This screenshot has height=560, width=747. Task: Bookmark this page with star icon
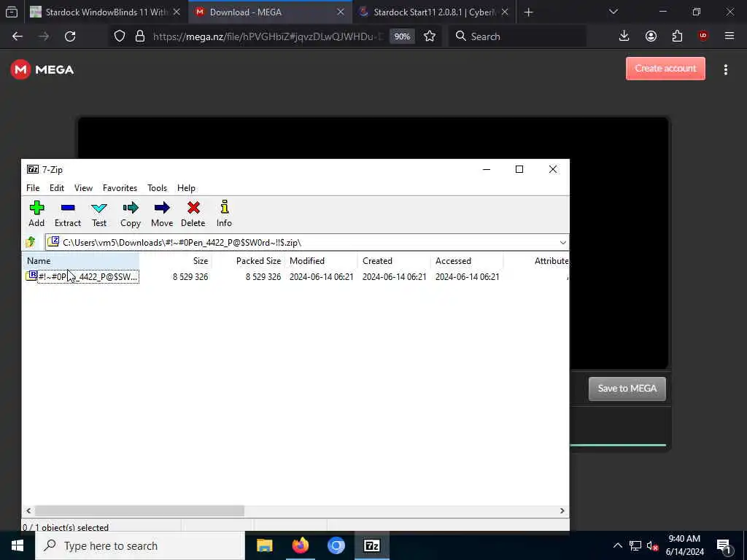(430, 36)
